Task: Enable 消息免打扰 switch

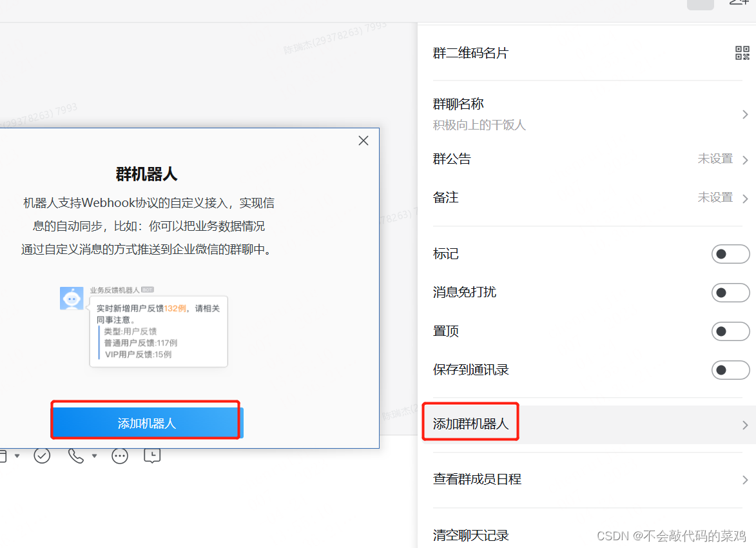Action: click(730, 292)
